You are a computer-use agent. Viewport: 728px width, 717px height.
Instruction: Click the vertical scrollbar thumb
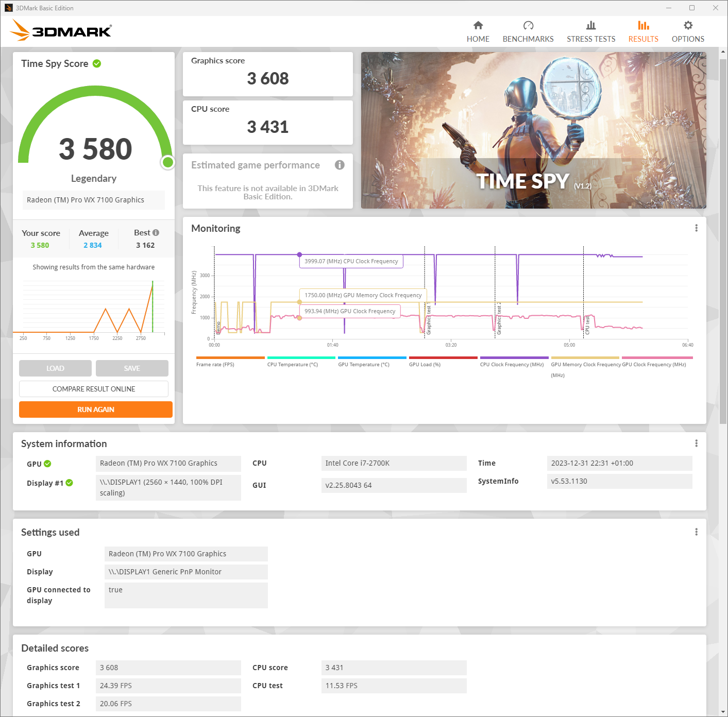pos(723,242)
